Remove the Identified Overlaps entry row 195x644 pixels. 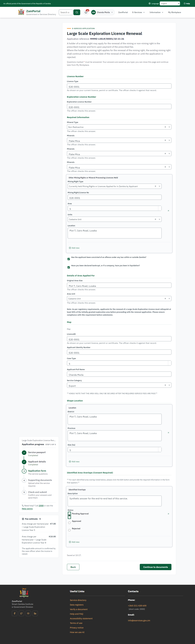point(168,514)
